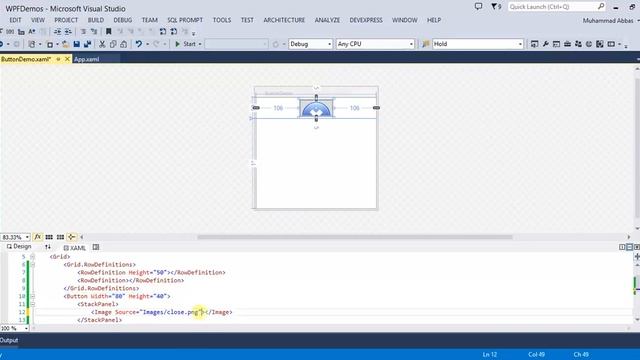Toggle the fx effects button in the designer
The height and width of the screenshot is (360, 640).
click(38, 237)
